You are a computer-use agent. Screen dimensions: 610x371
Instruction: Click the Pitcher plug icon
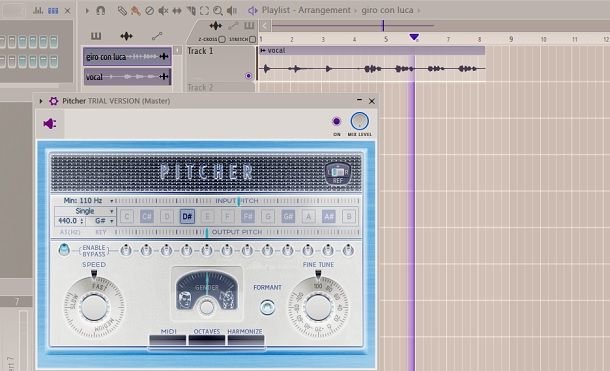click(50, 124)
